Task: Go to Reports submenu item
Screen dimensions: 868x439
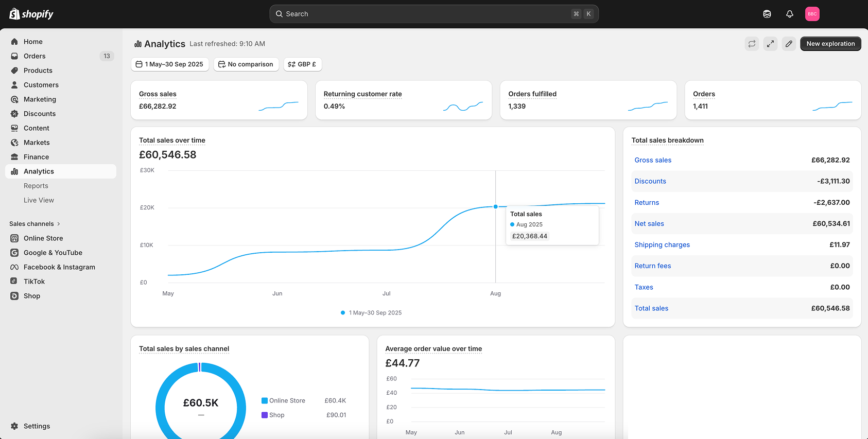Action: click(x=36, y=186)
